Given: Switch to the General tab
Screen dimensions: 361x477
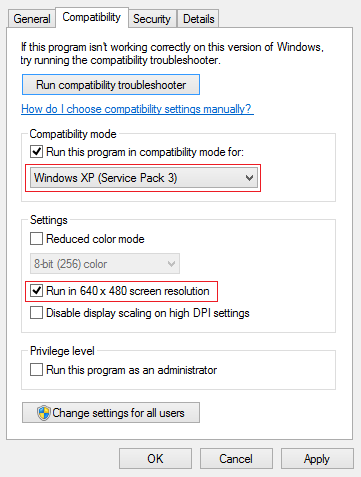Looking at the screenshot, I should tap(32, 19).
